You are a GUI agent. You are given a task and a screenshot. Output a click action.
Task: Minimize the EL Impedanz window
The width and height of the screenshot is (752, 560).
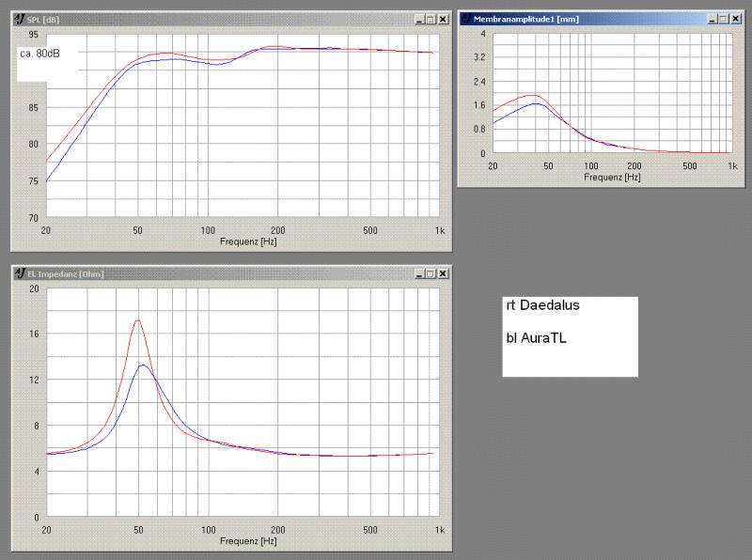[x=418, y=273]
